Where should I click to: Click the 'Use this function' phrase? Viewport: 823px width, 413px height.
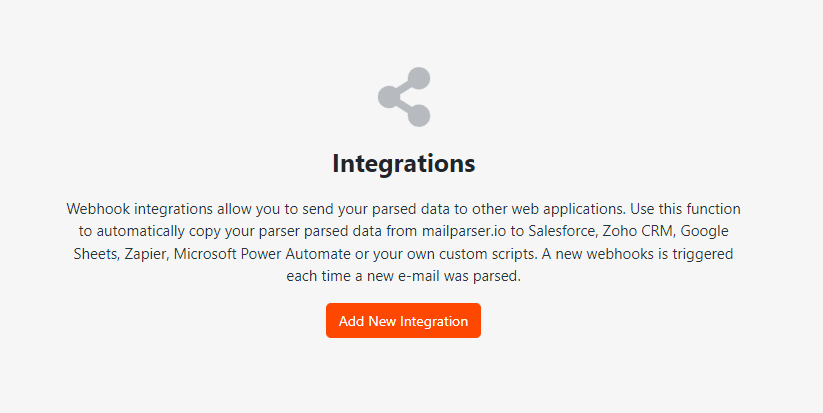[685, 209]
